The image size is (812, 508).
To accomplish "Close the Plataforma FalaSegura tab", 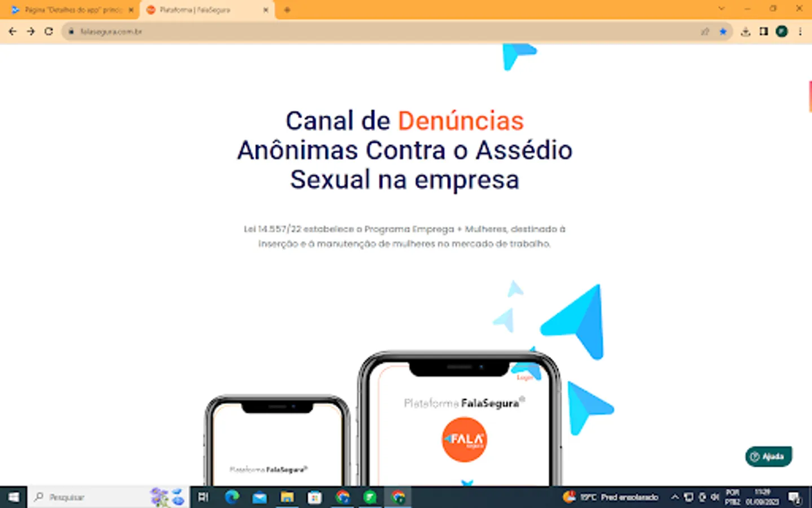I will coord(266,10).
